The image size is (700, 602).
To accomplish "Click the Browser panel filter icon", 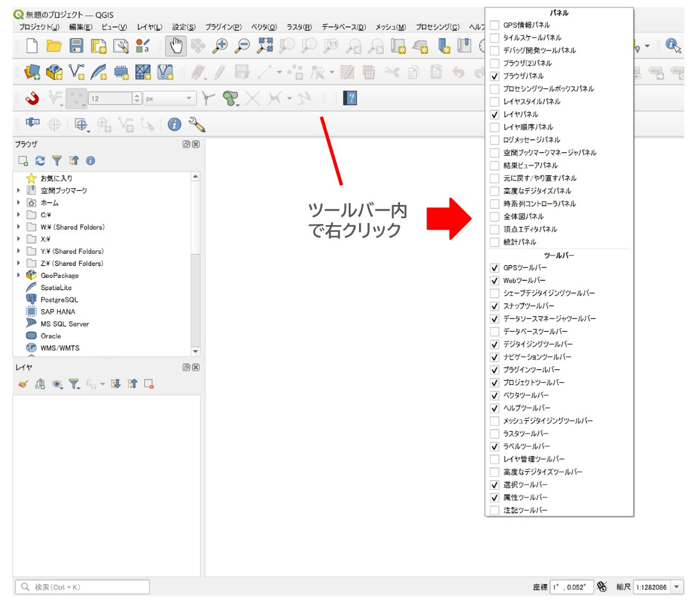I will pos(57,161).
